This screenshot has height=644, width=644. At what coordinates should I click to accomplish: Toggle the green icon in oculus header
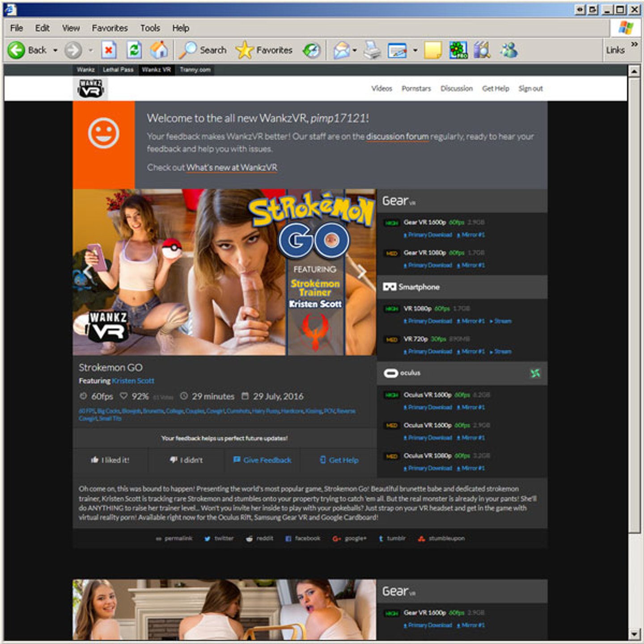(535, 373)
